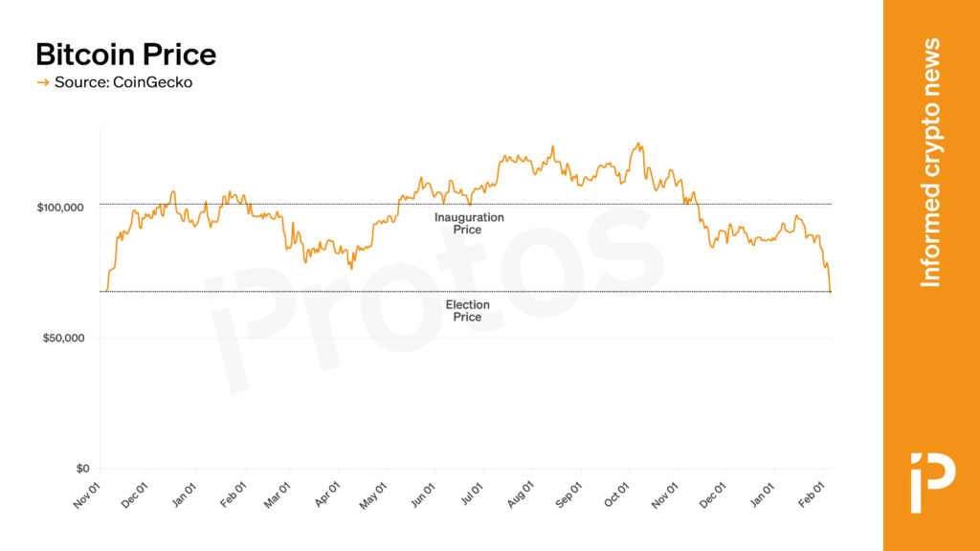Viewport: 980px width, 551px height.
Task: Click the orange arrow beside Source
Action: tap(42, 83)
